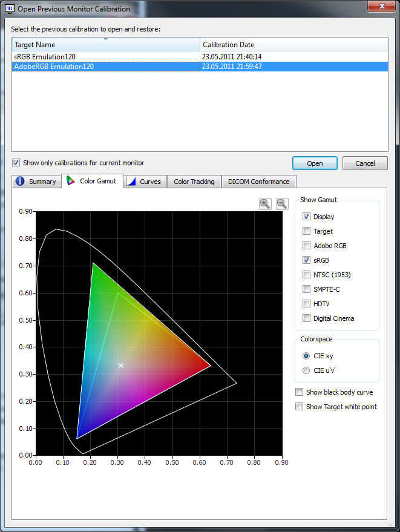Toggle the sRGB gamut checkbox

(307, 260)
